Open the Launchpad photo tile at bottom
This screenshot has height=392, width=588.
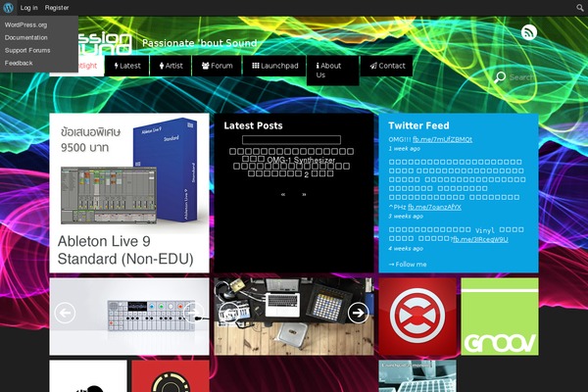[x=417, y=376]
